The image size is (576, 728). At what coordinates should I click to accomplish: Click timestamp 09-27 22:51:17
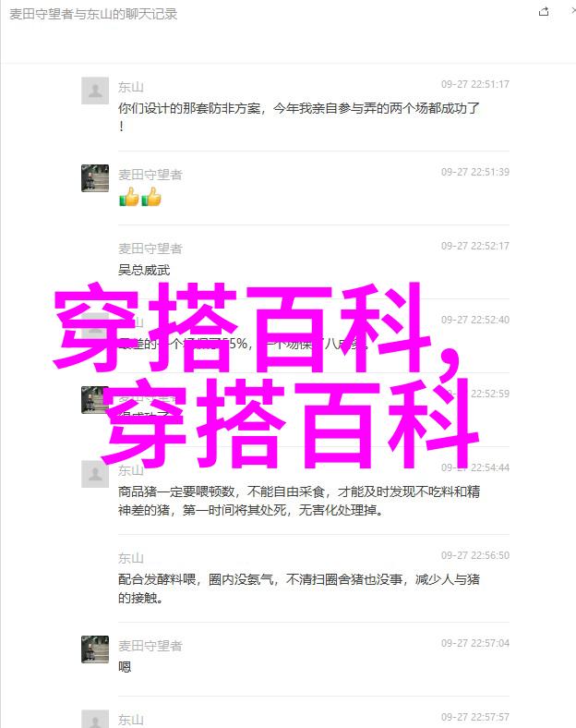(474, 84)
